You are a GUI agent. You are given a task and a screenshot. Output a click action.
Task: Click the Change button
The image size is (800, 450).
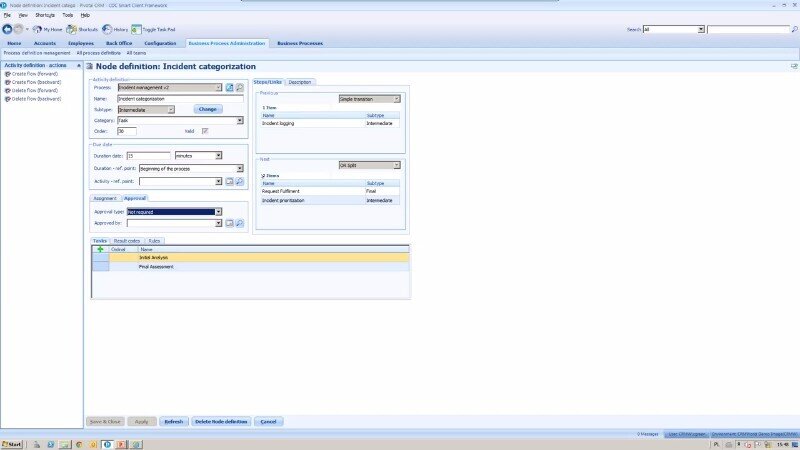click(x=208, y=109)
